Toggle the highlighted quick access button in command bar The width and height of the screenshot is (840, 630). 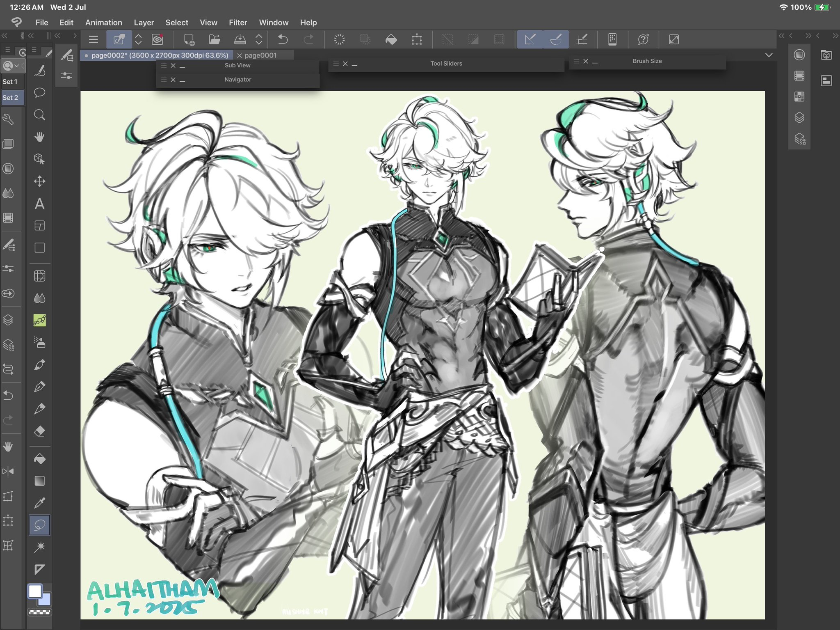[x=119, y=39]
